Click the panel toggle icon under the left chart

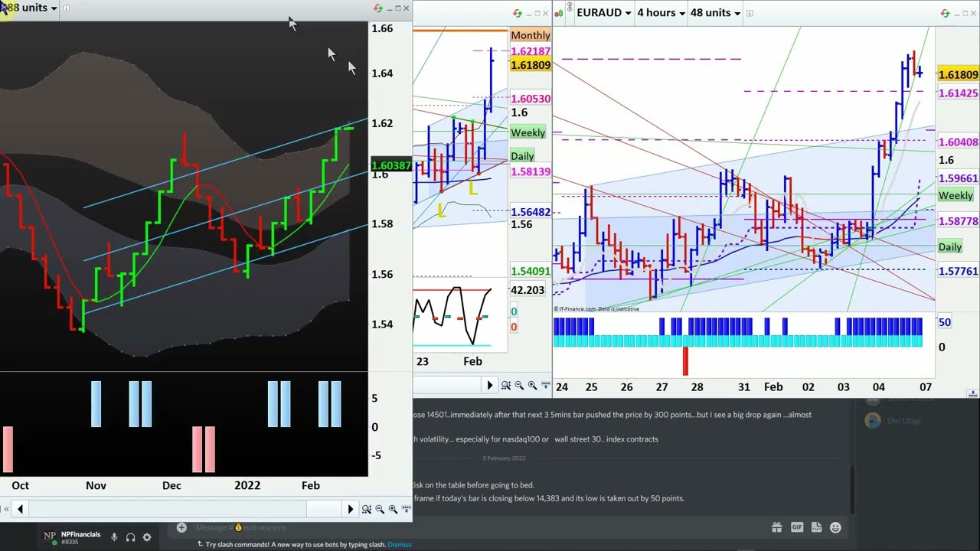click(406, 510)
